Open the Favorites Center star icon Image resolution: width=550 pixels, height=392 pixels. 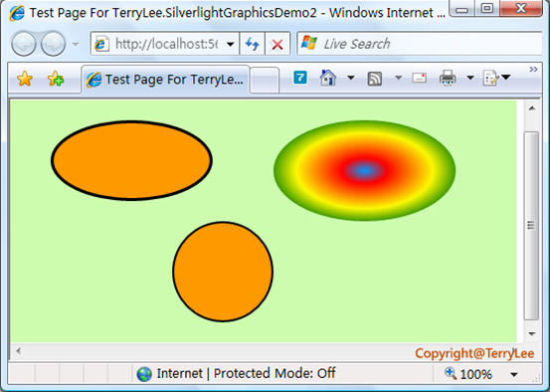[x=25, y=79]
